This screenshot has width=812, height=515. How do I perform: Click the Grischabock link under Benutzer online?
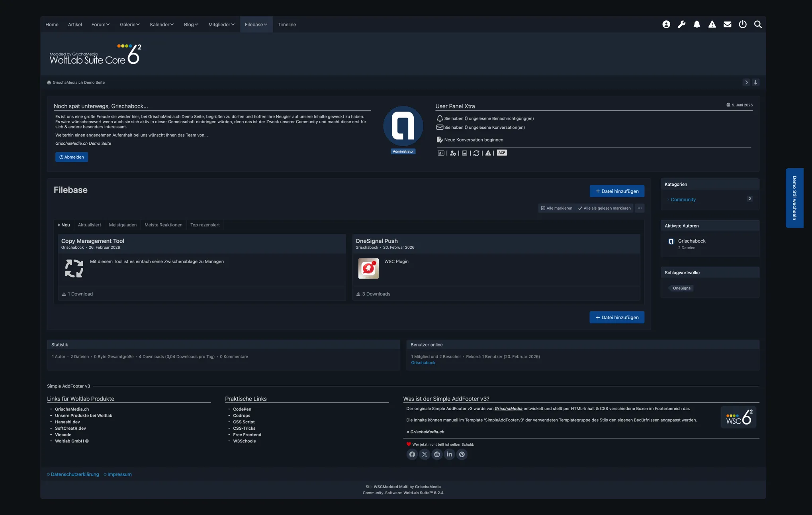(x=423, y=363)
